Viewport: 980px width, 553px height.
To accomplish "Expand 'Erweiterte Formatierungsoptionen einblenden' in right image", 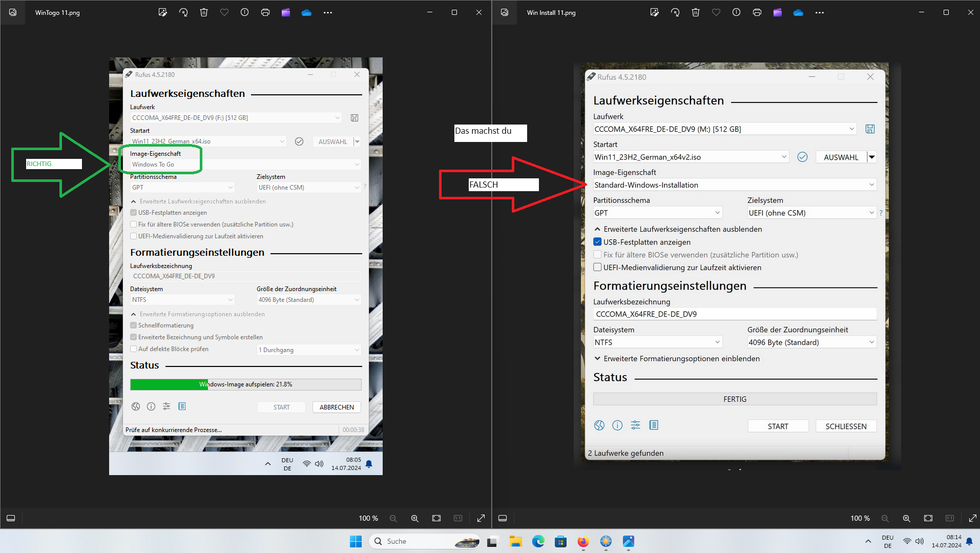I will coord(677,358).
